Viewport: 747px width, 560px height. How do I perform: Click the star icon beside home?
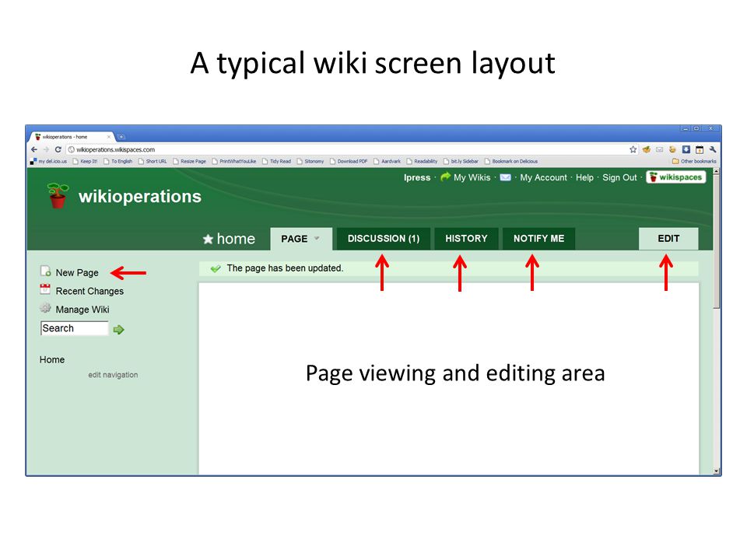click(x=208, y=239)
